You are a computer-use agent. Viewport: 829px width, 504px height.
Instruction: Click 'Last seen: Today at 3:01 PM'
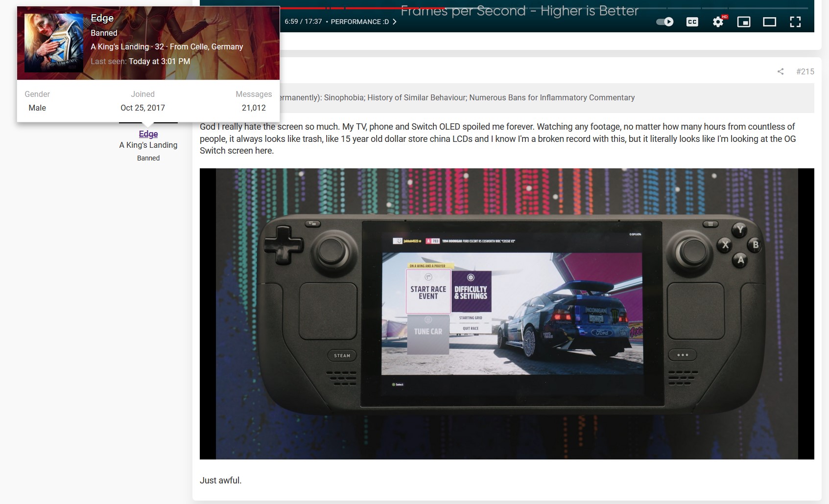[140, 61]
